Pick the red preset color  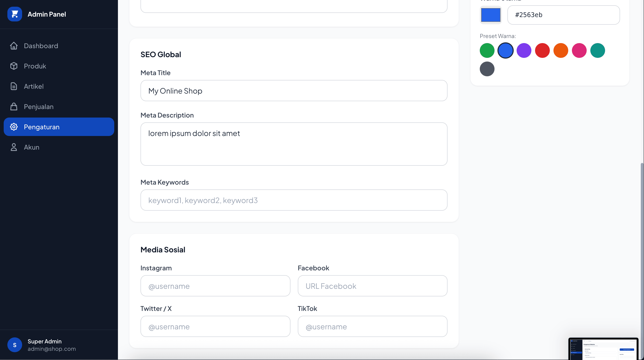pos(542,50)
